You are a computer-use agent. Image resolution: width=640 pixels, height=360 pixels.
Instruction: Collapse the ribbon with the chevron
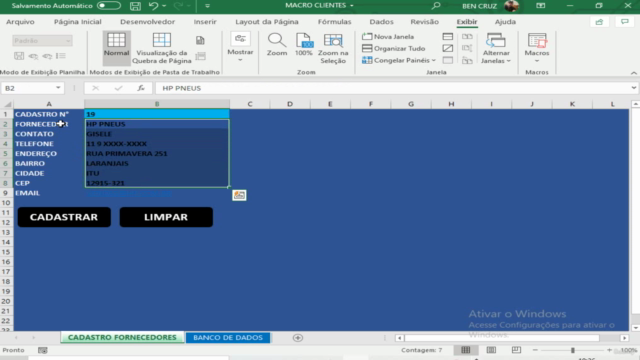pyautogui.click(x=633, y=73)
